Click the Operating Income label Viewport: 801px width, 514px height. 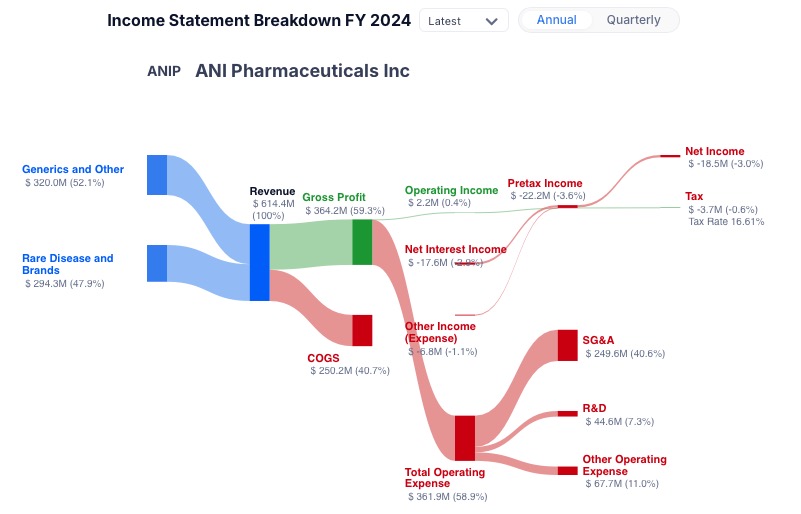[x=451, y=190]
